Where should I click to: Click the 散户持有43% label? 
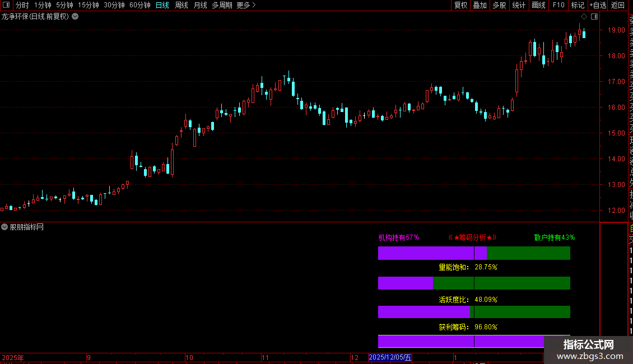point(554,237)
